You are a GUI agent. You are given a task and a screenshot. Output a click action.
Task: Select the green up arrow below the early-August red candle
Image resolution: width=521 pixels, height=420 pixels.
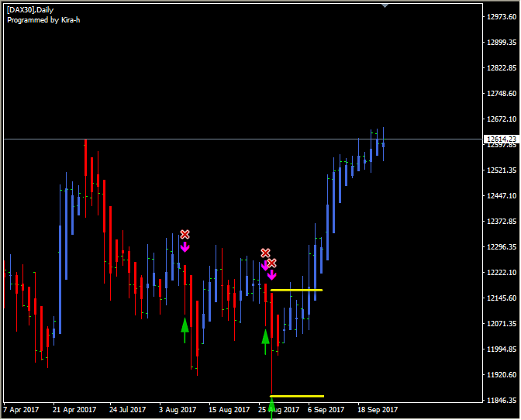coord(185,330)
